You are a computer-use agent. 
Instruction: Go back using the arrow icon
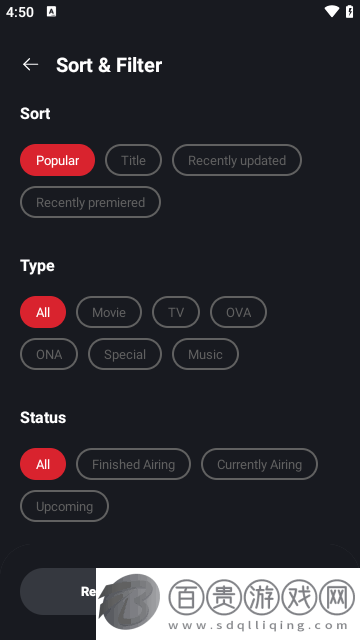click(30, 64)
